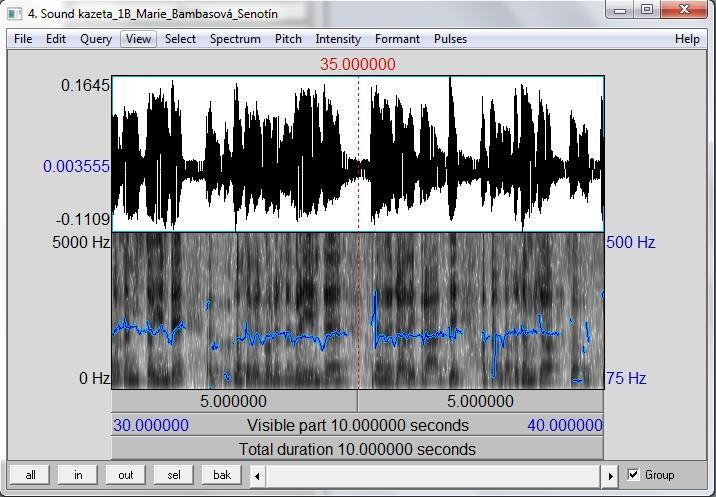The width and height of the screenshot is (716, 497).
Task: Open the View menu
Action: (138, 39)
